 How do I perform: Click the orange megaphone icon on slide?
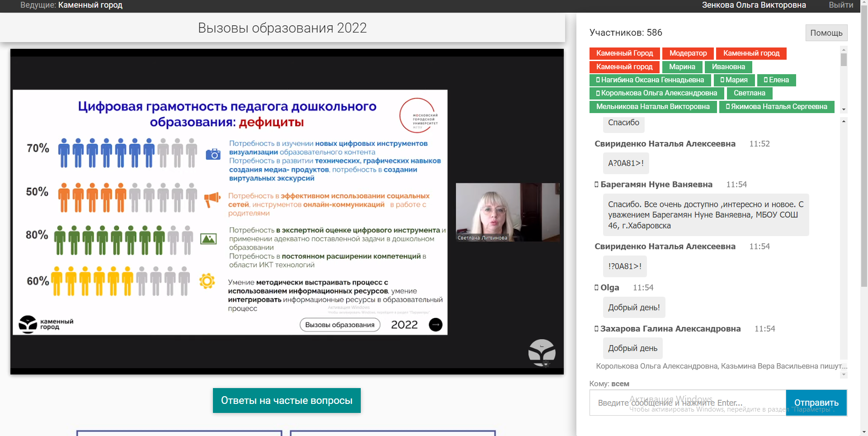point(212,198)
